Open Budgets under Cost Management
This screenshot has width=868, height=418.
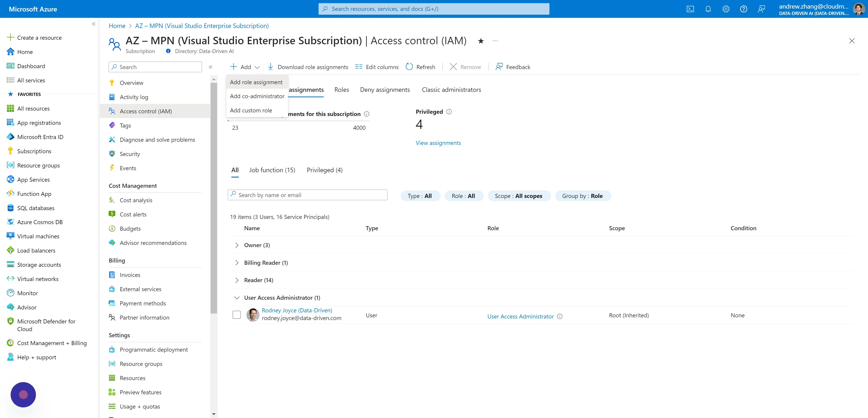tap(130, 228)
